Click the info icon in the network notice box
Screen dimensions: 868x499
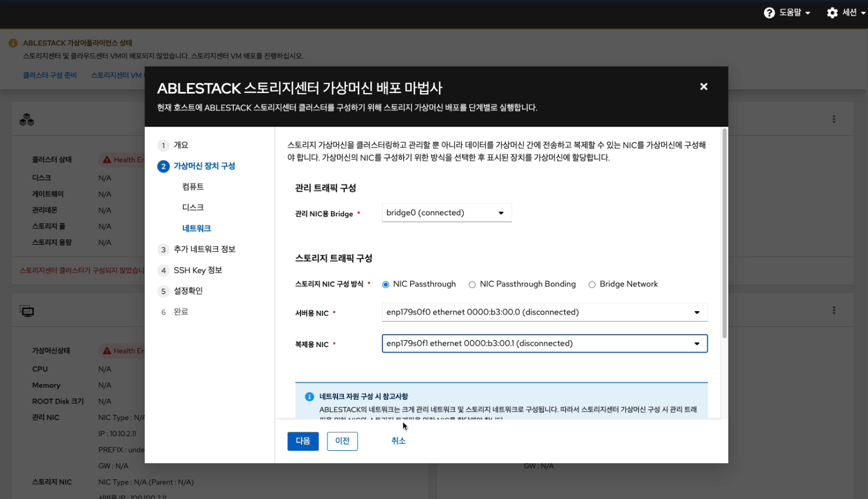(309, 396)
